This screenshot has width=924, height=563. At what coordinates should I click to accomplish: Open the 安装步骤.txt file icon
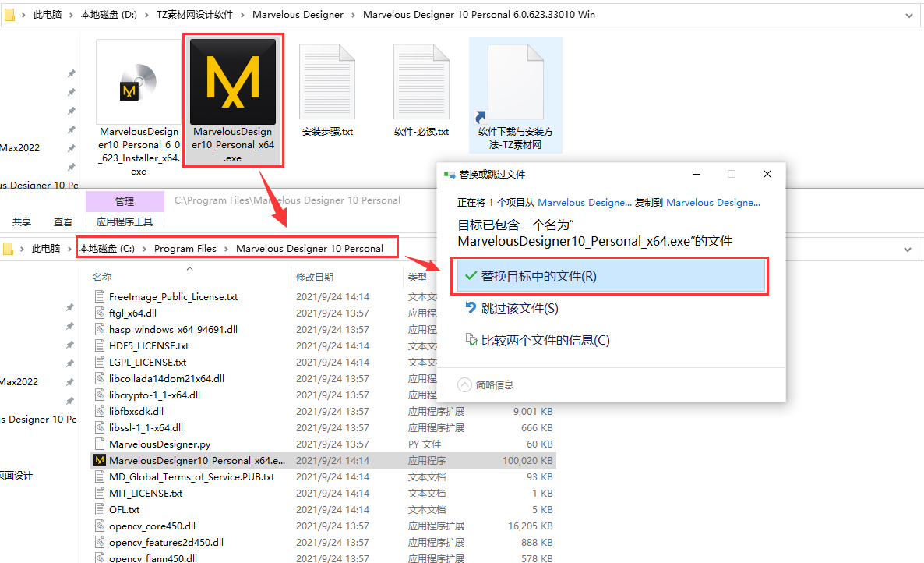(328, 81)
